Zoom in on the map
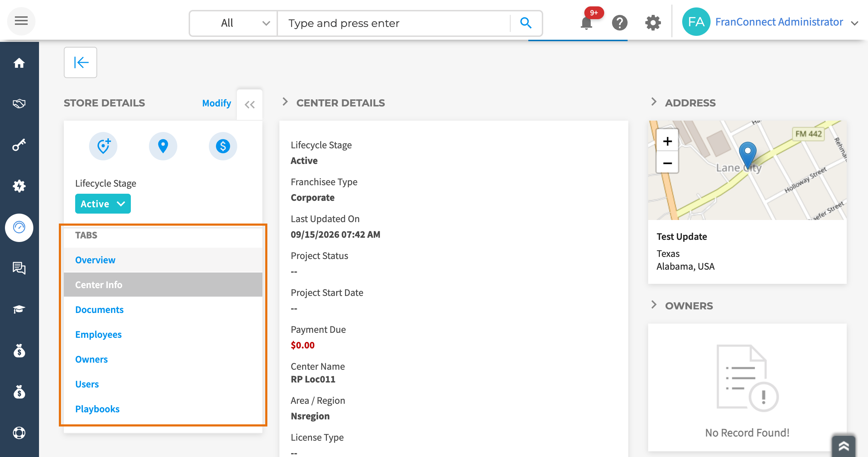Image resolution: width=868 pixels, height=457 pixels. [x=667, y=141]
